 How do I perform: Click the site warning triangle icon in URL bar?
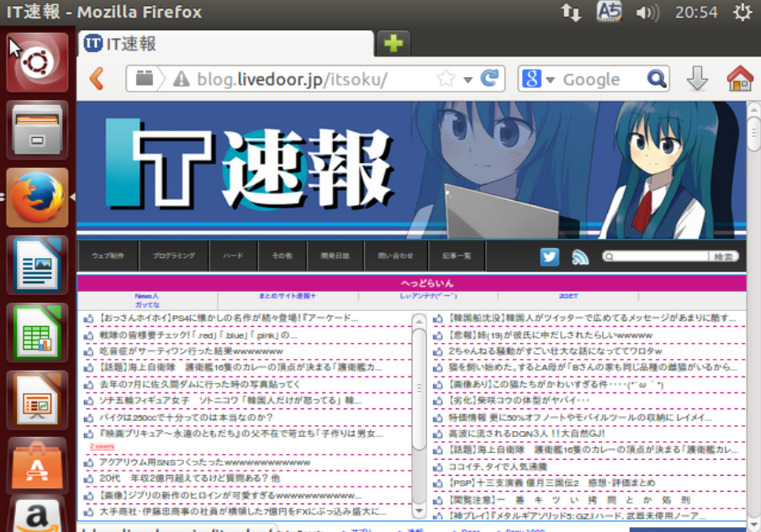pyautogui.click(x=182, y=78)
